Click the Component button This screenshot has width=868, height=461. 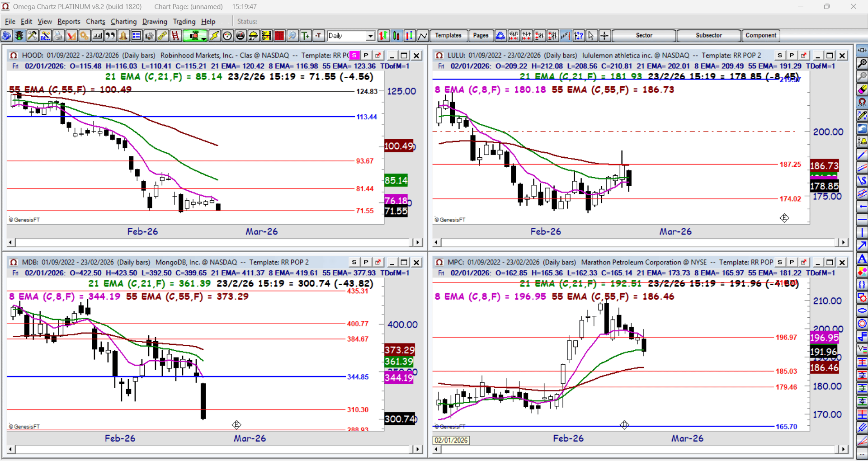coord(761,36)
